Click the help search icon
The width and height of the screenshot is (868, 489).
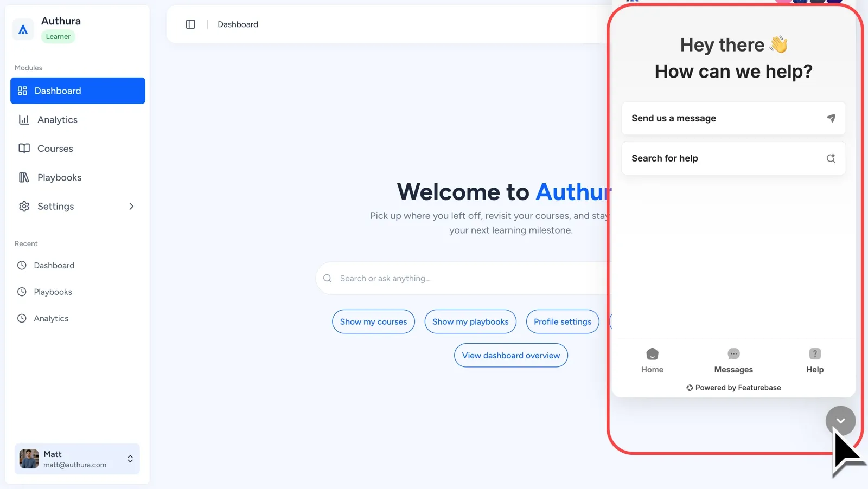(x=831, y=158)
